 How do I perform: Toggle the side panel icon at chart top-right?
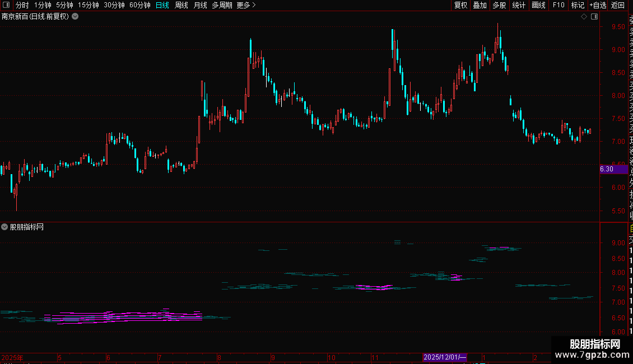point(594,17)
